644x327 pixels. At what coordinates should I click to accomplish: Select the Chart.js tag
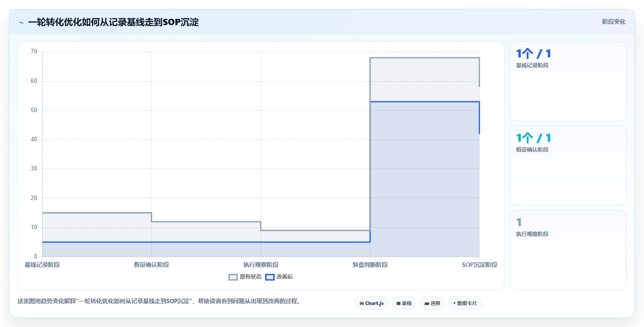(x=371, y=303)
